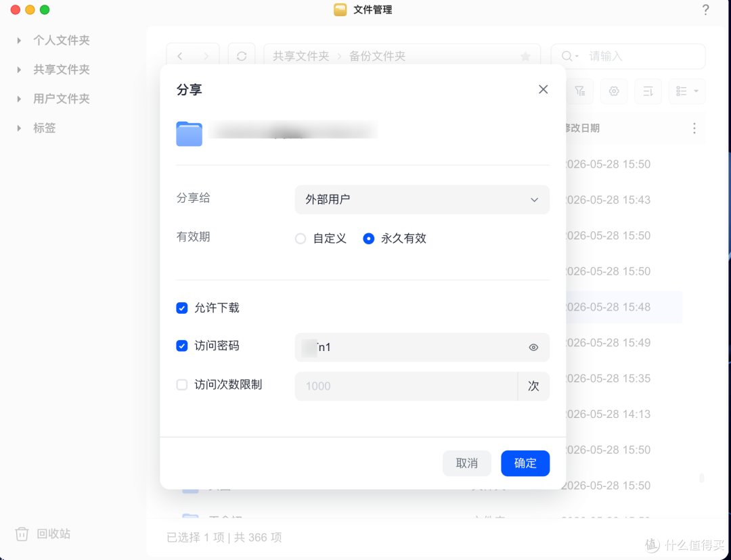Open the filter icon in toolbar
Screen dimensions: 731x560
(579, 91)
